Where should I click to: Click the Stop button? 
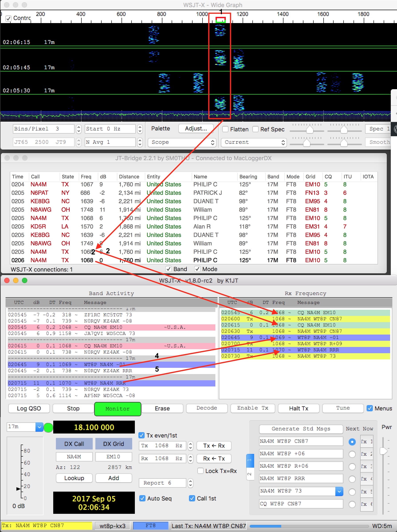coord(73,408)
